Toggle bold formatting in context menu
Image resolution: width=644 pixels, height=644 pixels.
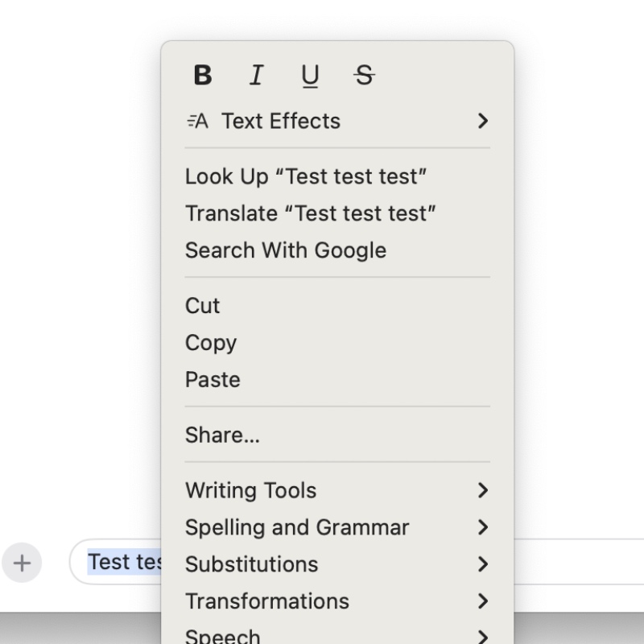tap(203, 76)
